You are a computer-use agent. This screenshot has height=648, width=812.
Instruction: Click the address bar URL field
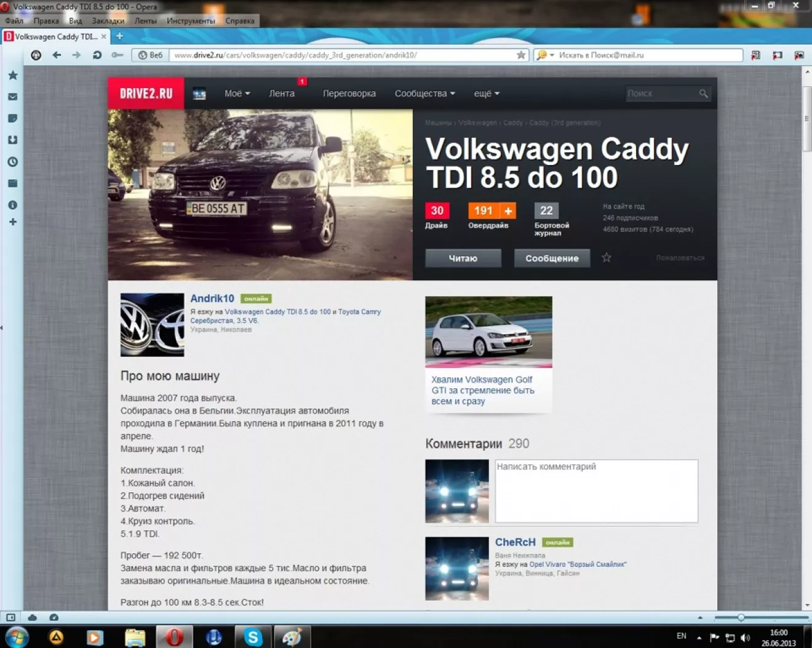pyautogui.click(x=342, y=55)
